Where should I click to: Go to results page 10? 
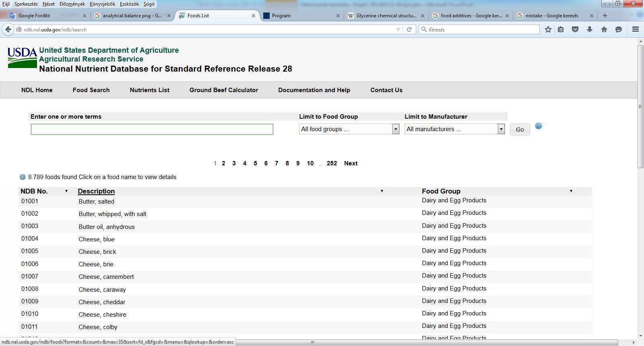point(310,163)
